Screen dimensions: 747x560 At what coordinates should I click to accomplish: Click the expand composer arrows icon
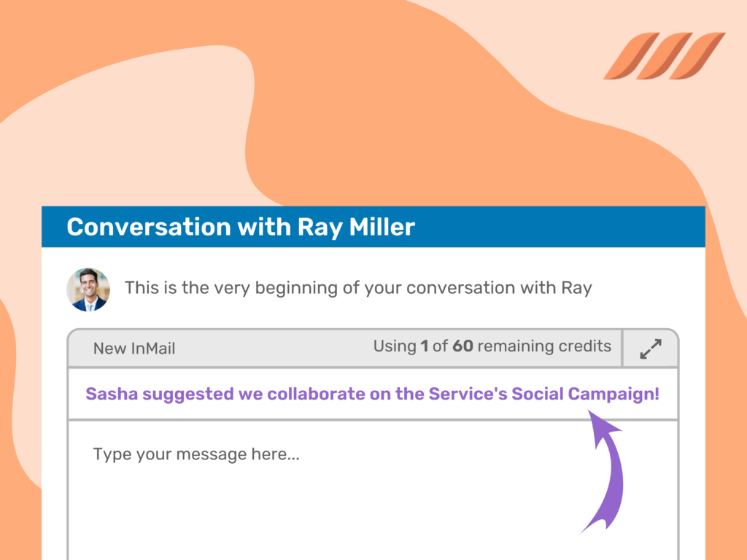pos(650,349)
